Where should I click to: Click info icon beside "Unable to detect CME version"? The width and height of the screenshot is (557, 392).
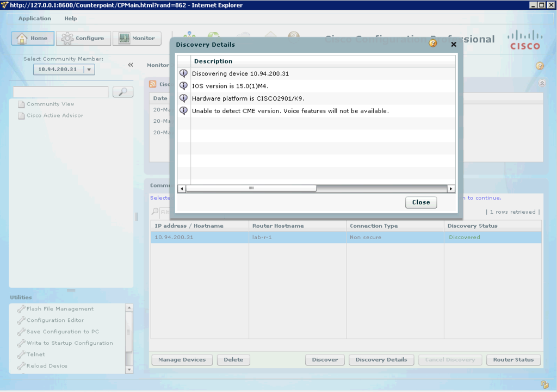[184, 110]
